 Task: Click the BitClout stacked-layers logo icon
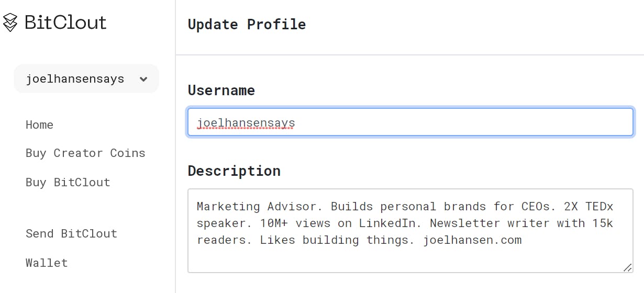coord(10,22)
